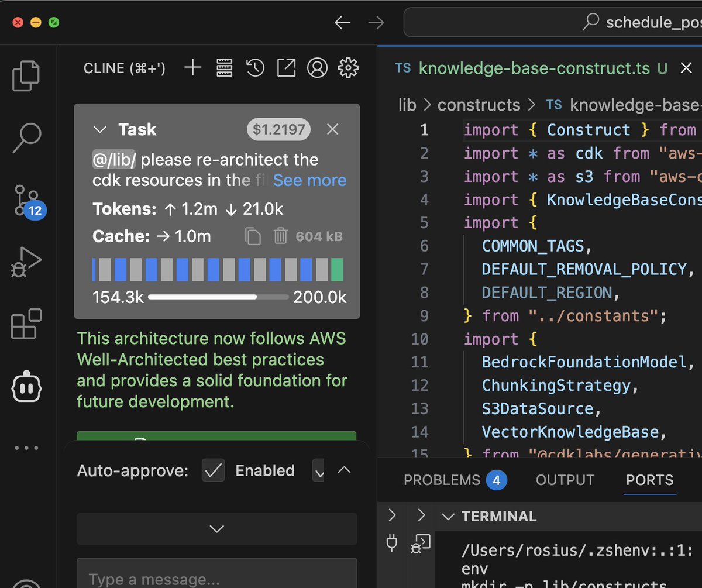Click the second right chevron left of TERMINAL
This screenshot has height=588, width=702.
pyautogui.click(x=421, y=515)
